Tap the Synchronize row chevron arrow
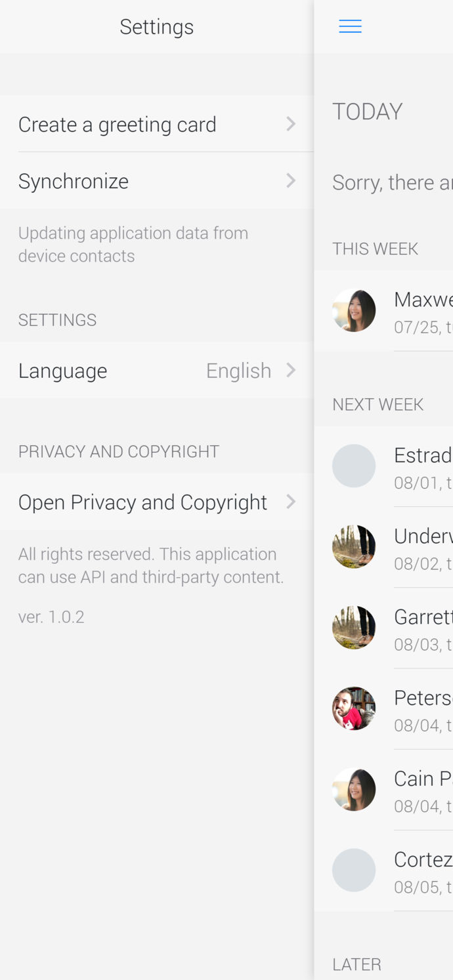Viewport: 453px width, 980px height. pos(291,180)
